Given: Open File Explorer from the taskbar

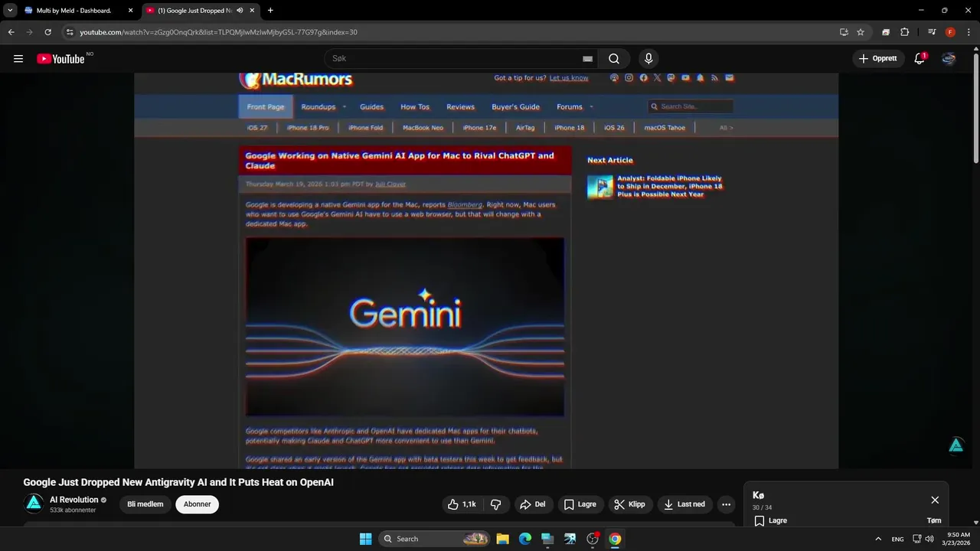Looking at the screenshot, I should 502,539.
